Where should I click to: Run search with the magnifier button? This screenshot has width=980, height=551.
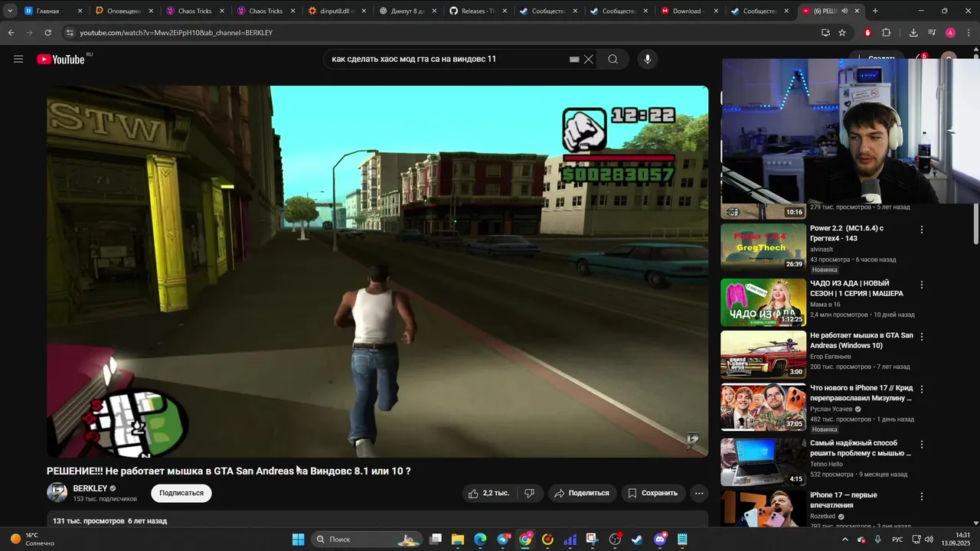coord(612,59)
